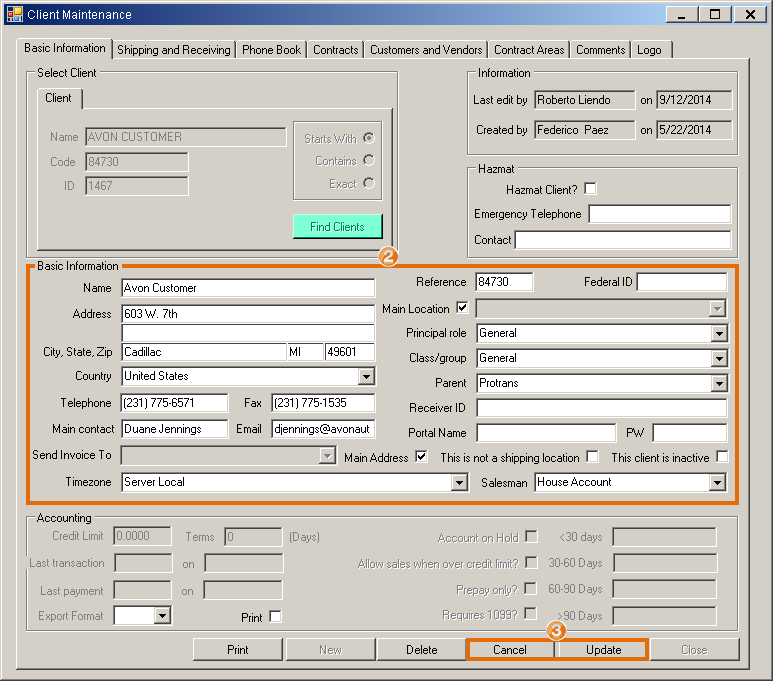Toggle the Print checkbox in Accounting

[276, 617]
